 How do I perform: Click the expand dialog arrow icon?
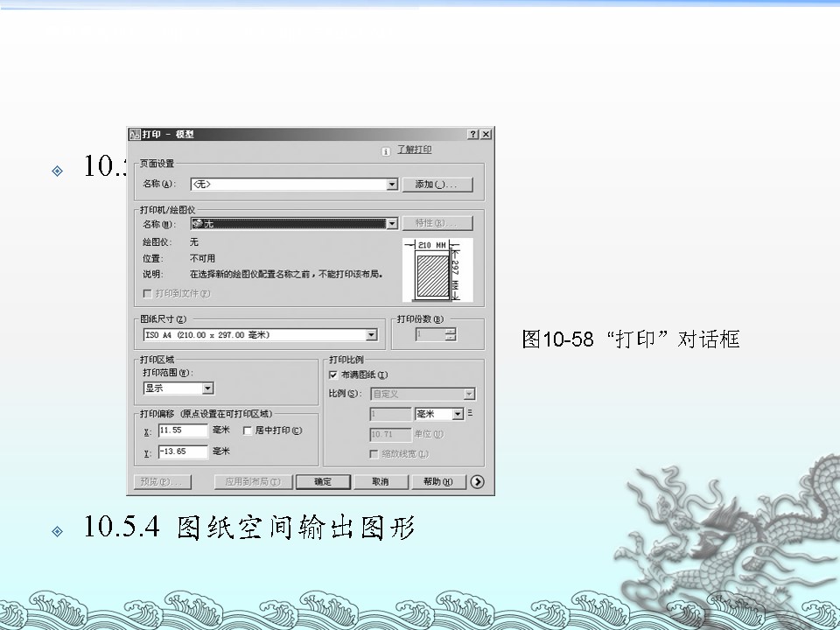tap(477, 481)
